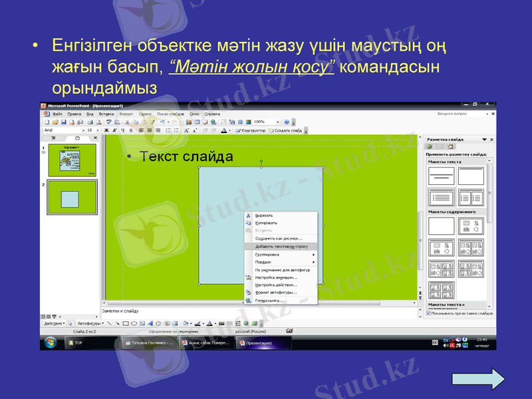
Task: Open a new presentation with the New icon
Action: [47, 122]
